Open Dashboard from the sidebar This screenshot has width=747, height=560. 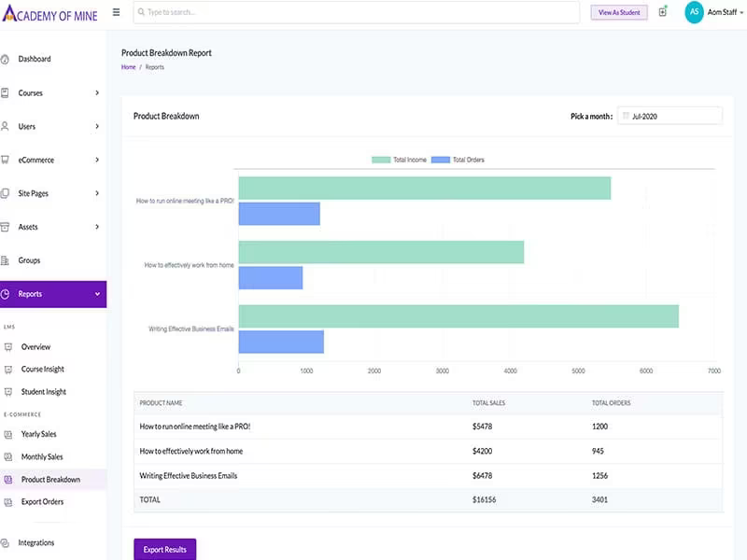pyautogui.click(x=35, y=59)
